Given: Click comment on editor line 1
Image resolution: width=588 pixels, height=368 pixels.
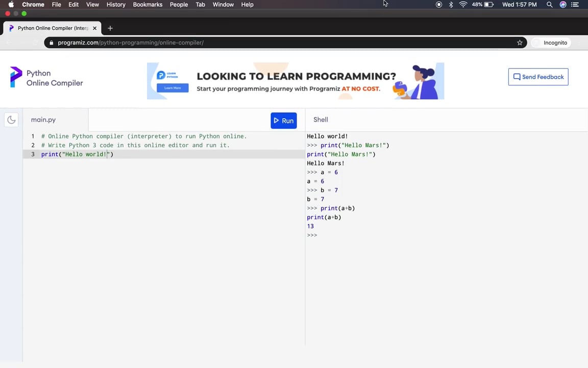Looking at the screenshot, I should [x=144, y=136].
